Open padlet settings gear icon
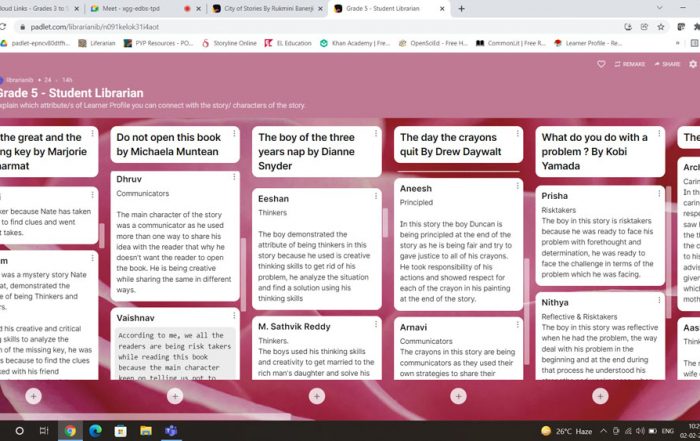 pos(692,64)
